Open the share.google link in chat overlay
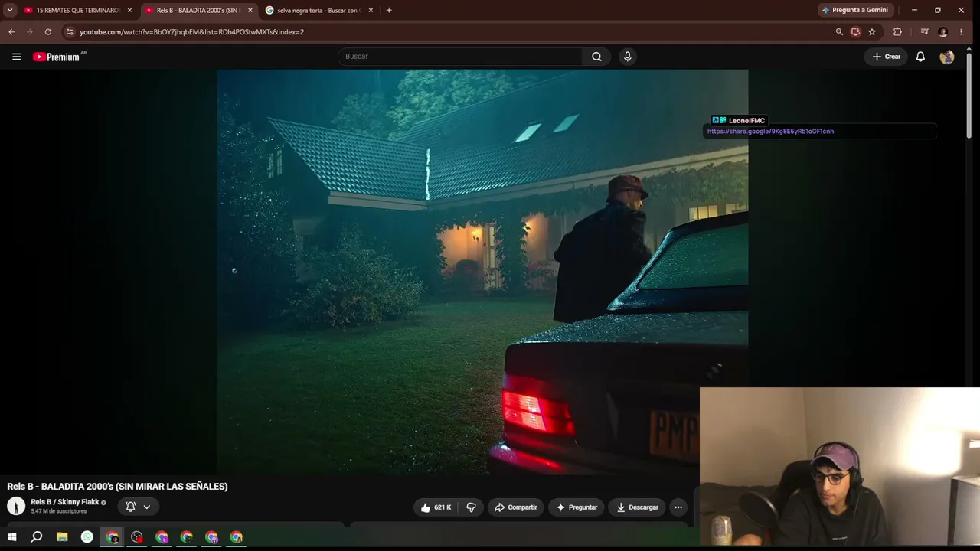980x551 pixels. [x=770, y=132]
